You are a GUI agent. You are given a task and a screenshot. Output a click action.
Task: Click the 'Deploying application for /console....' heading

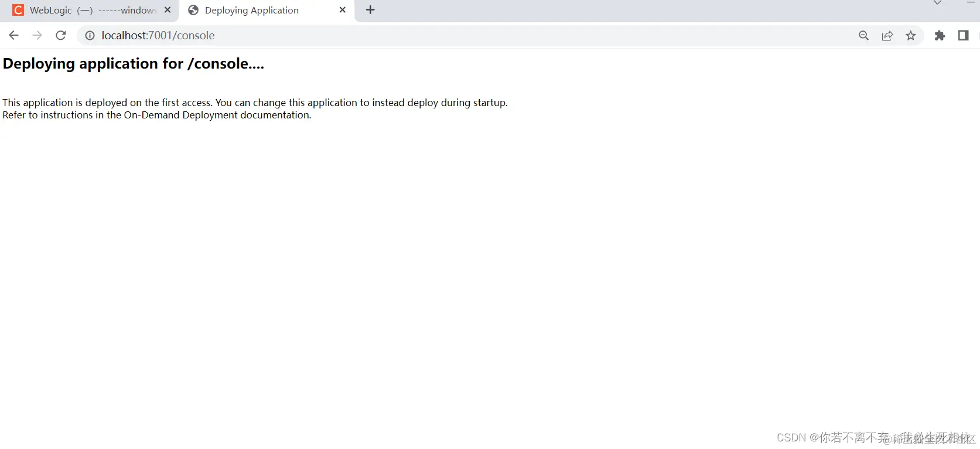134,64
